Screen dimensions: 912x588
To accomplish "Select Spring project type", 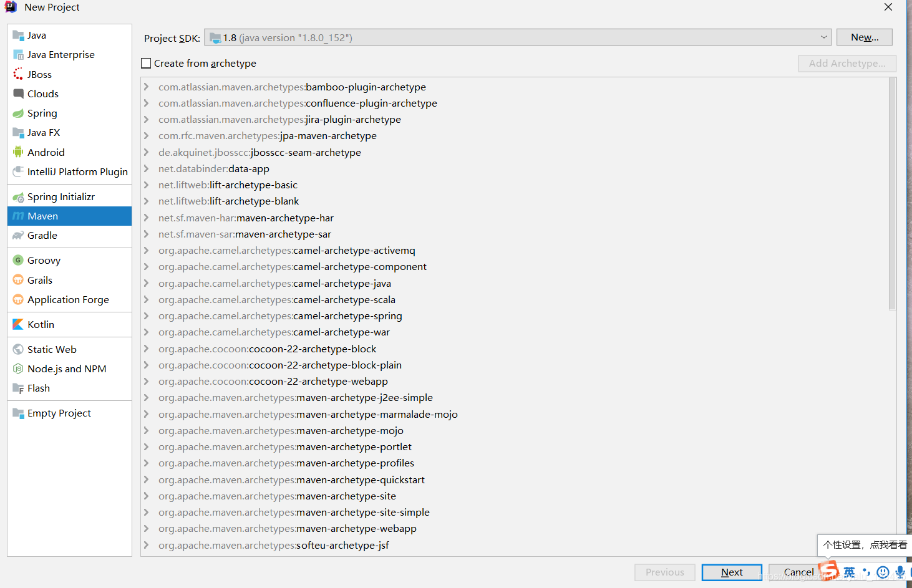I will 69,113.
